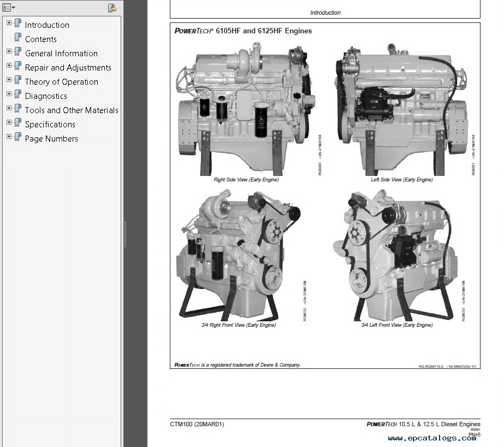Expand the Theory of Operation bookmark
504x447 pixels.
[x=9, y=79]
